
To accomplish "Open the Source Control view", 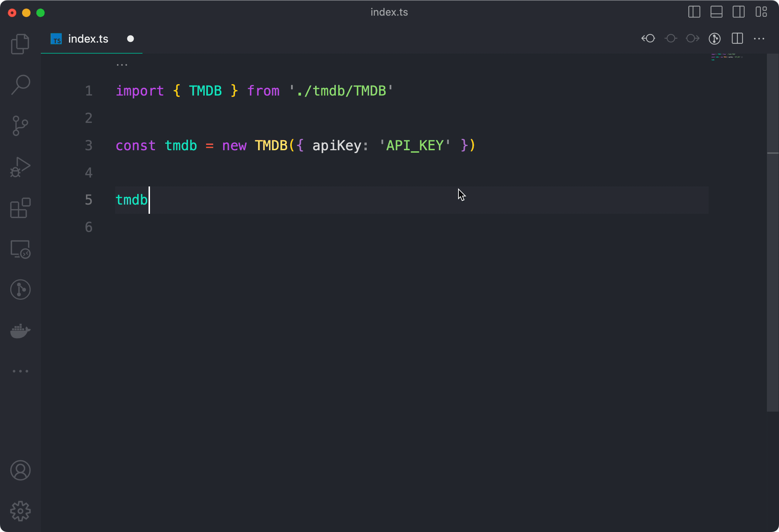I will pyautogui.click(x=20, y=126).
